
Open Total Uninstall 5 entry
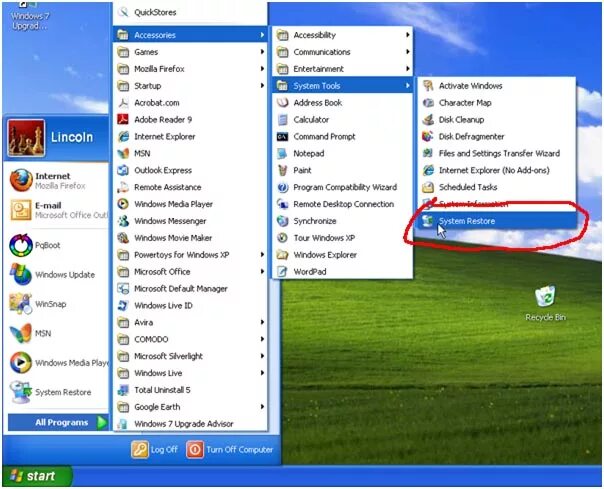(x=191, y=390)
